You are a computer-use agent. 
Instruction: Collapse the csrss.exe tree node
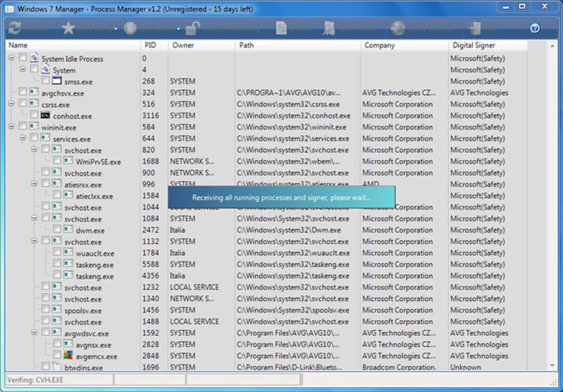coord(12,103)
